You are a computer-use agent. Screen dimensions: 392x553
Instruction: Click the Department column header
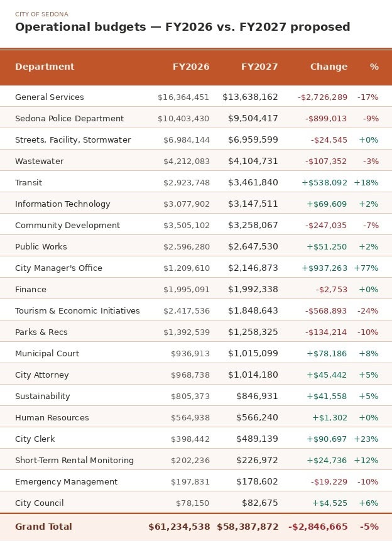45,67
